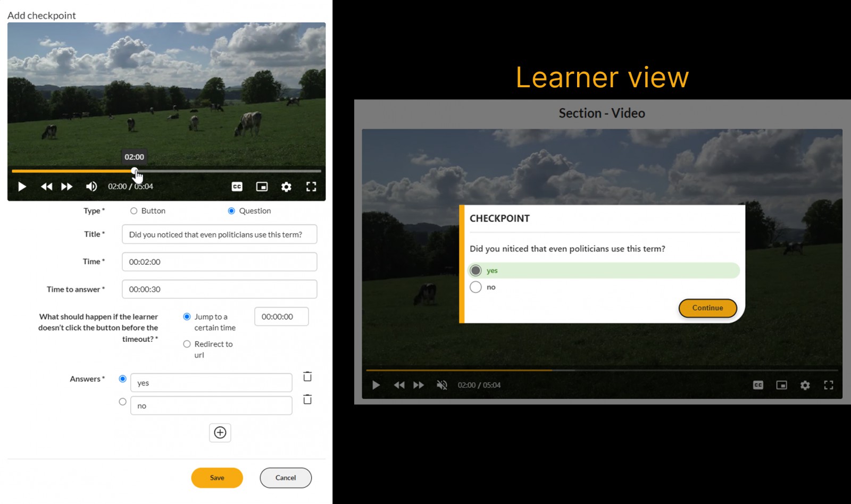Open settings gear in learner view video

click(x=805, y=385)
